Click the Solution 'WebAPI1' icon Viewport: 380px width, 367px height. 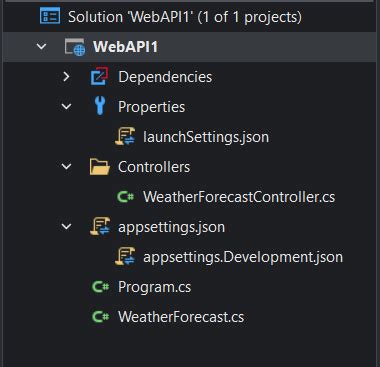[50, 16]
